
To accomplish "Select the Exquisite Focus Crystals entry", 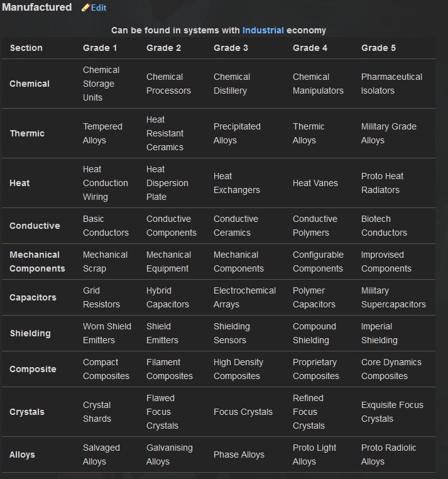I will pos(392,412).
